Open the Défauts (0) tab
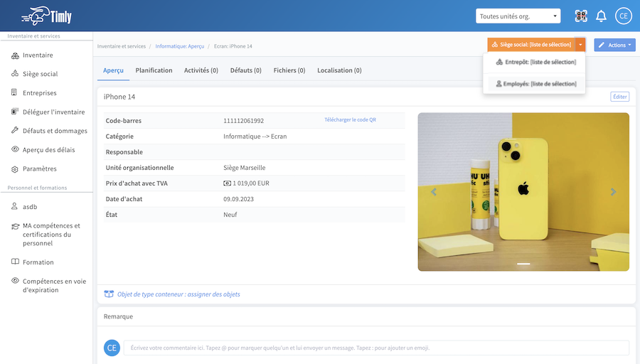Image resolution: width=640 pixels, height=364 pixels. click(x=246, y=70)
